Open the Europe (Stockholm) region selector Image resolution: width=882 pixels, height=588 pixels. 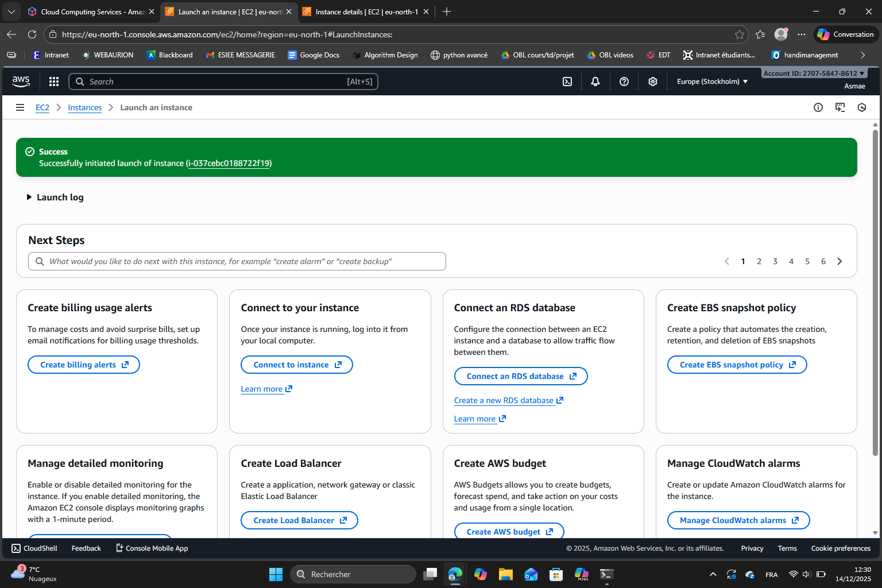[711, 81]
